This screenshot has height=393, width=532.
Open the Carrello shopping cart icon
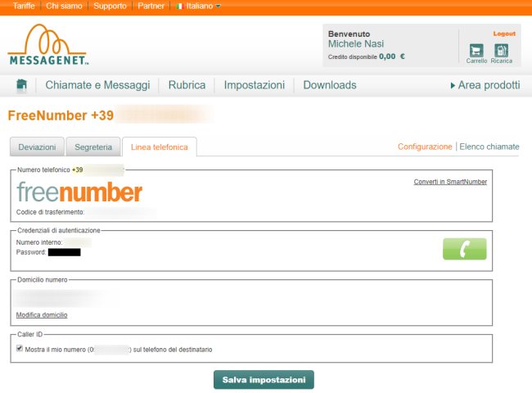click(x=476, y=51)
